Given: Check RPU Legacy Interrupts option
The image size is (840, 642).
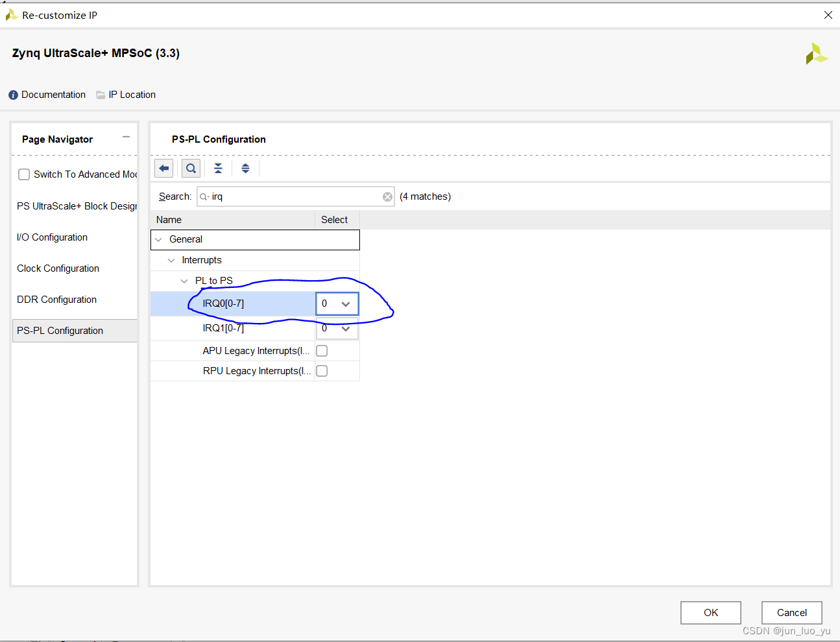Looking at the screenshot, I should point(322,371).
